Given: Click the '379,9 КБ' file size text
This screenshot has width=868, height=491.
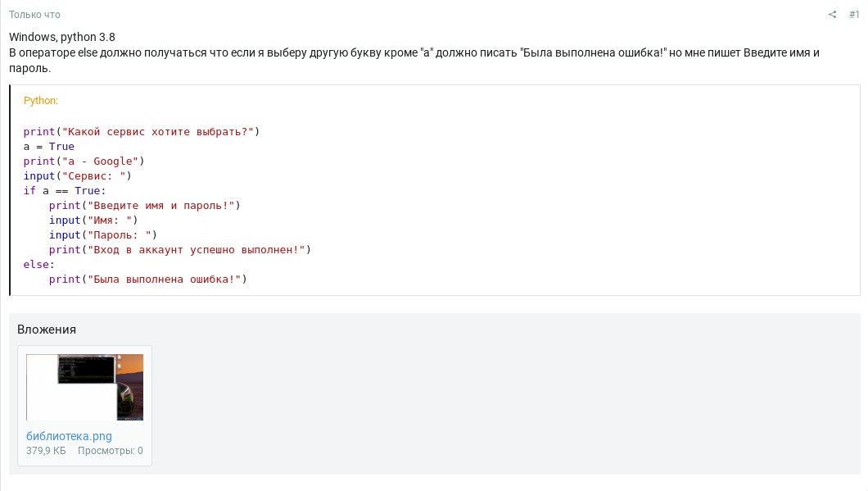Looking at the screenshot, I should click(x=46, y=451).
